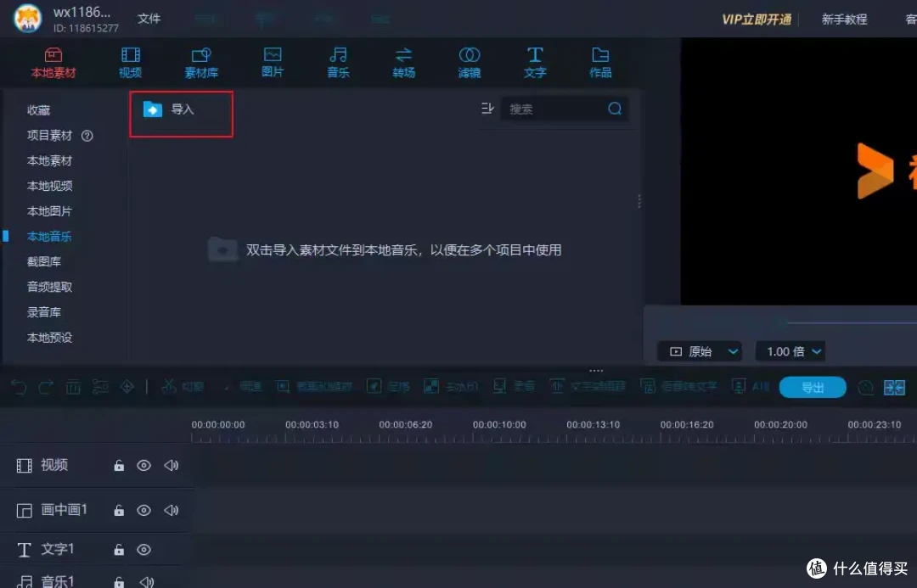Click the undo arrow above the timeline

pos(19,386)
